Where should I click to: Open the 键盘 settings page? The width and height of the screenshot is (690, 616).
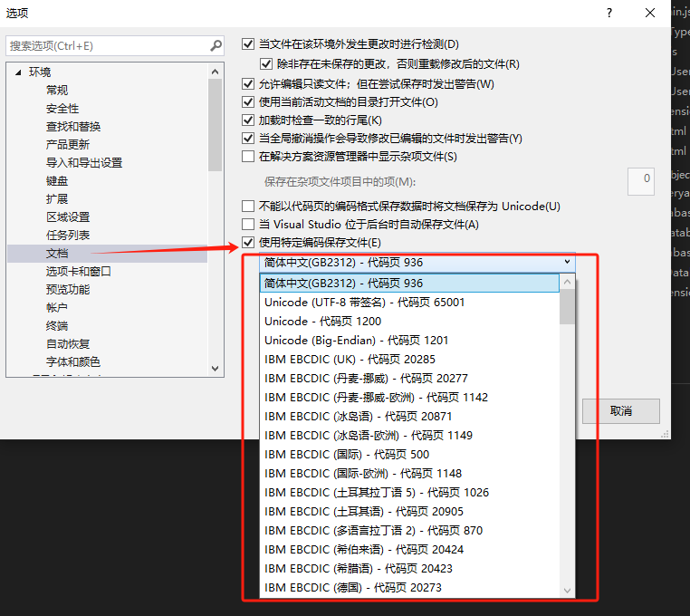57,181
